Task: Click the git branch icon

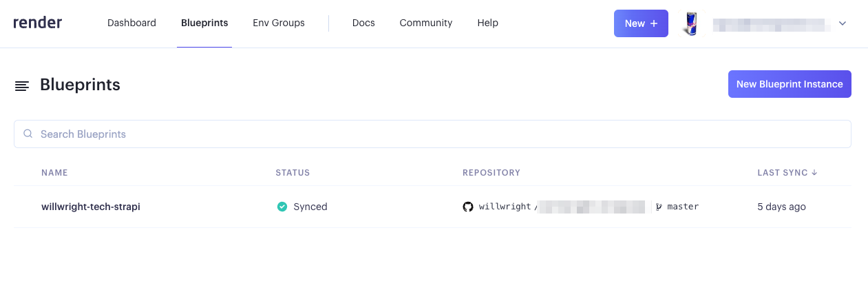Action: point(659,207)
